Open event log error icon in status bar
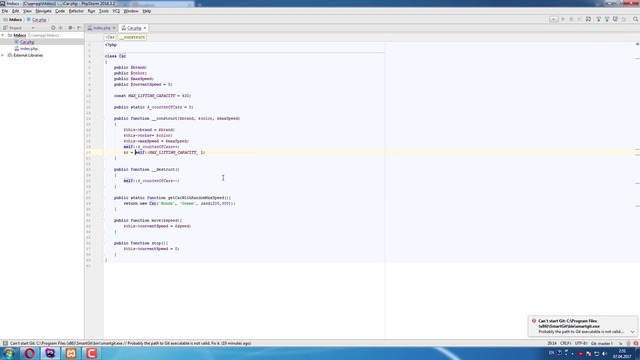640x360 pixels. 636,344
